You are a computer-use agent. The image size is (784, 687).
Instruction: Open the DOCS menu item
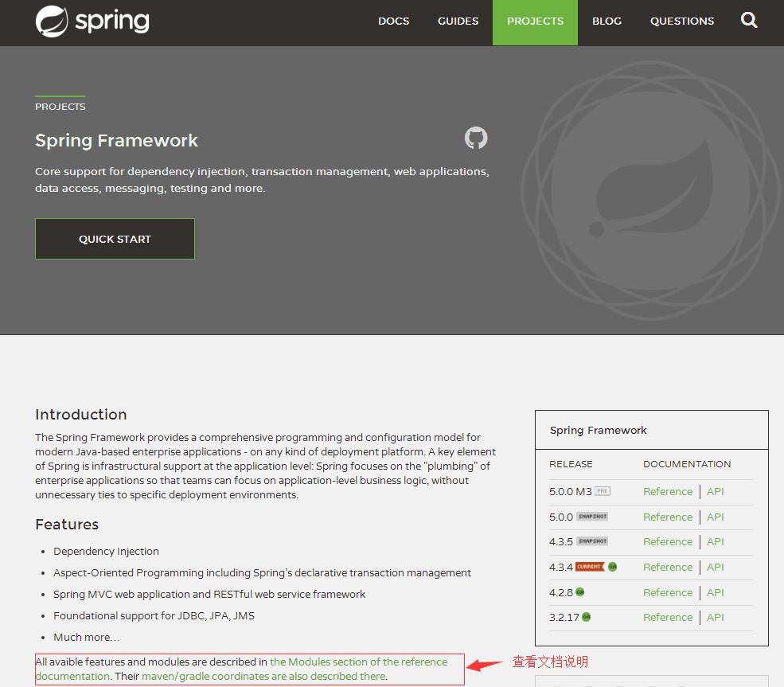(393, 21)
